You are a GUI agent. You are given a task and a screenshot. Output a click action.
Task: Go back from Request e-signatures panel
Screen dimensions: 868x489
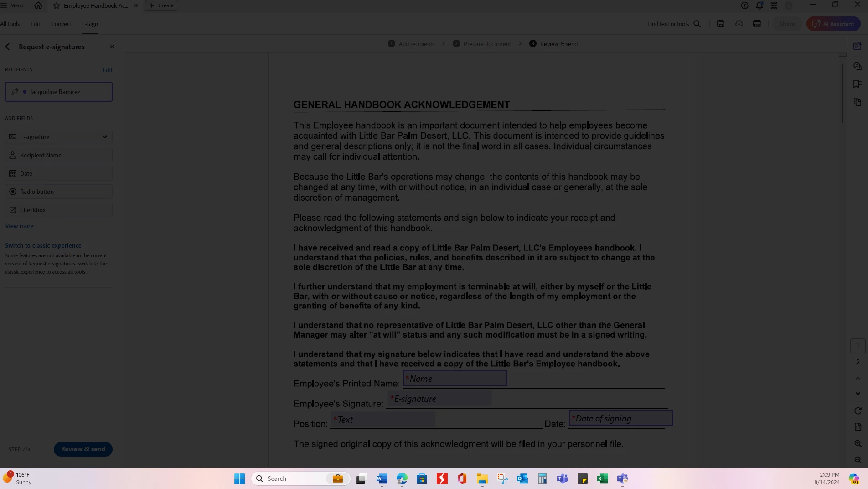pos(7,47)
